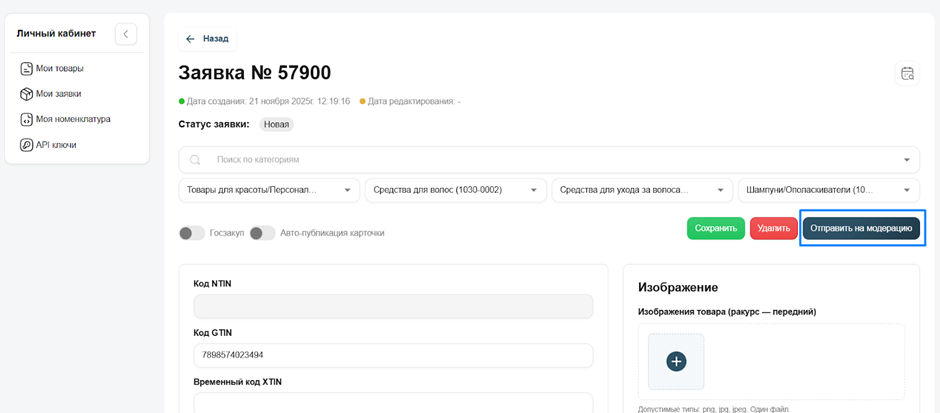Click the API keys icon
The image size is (940, 413).
(27, 145)
